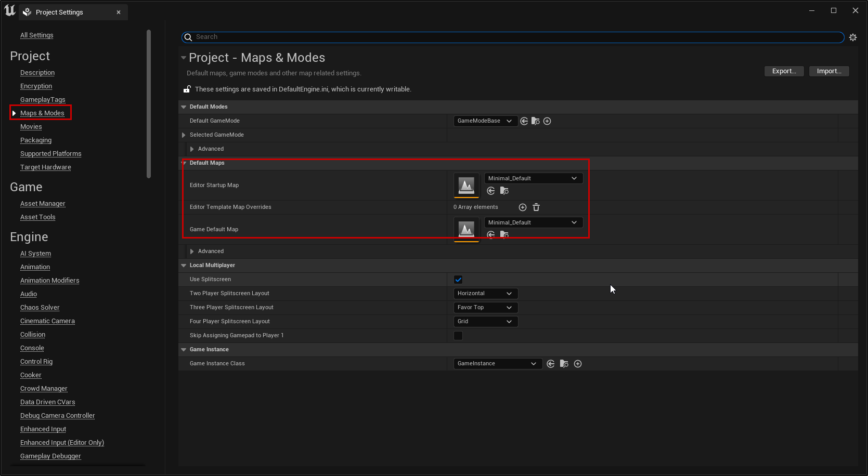
Task: Expand the Selected GameMode row
Action: point(184,135)
